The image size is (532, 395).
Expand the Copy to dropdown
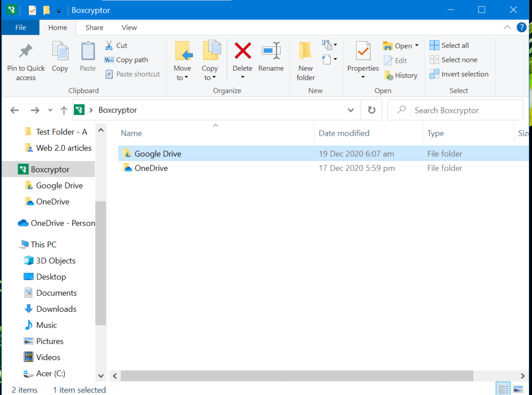pyautogui.click(x=210, y=77)
